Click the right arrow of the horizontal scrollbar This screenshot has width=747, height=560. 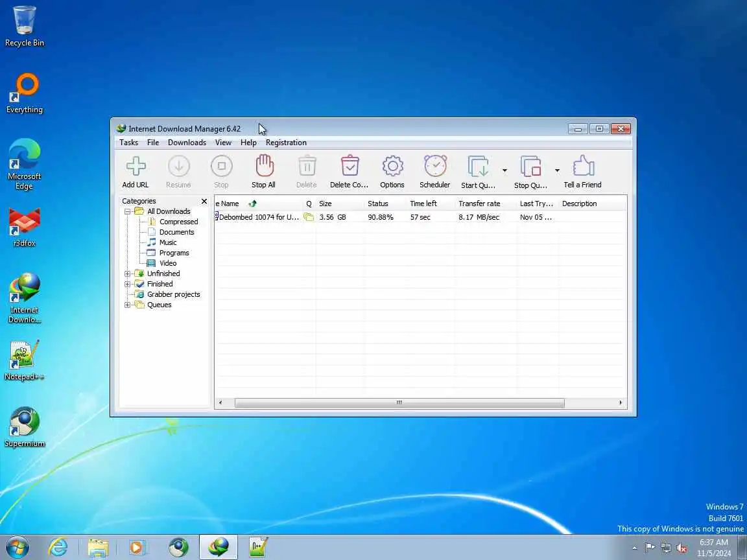click(x=621, y=403)
